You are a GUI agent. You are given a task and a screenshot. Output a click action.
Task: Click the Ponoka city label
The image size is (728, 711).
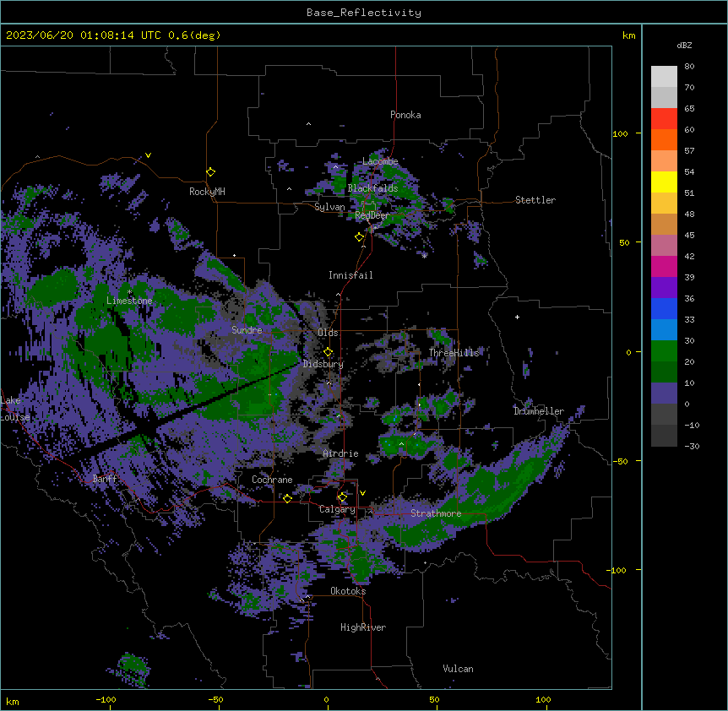pyautogui.click(x=405, y=115)
